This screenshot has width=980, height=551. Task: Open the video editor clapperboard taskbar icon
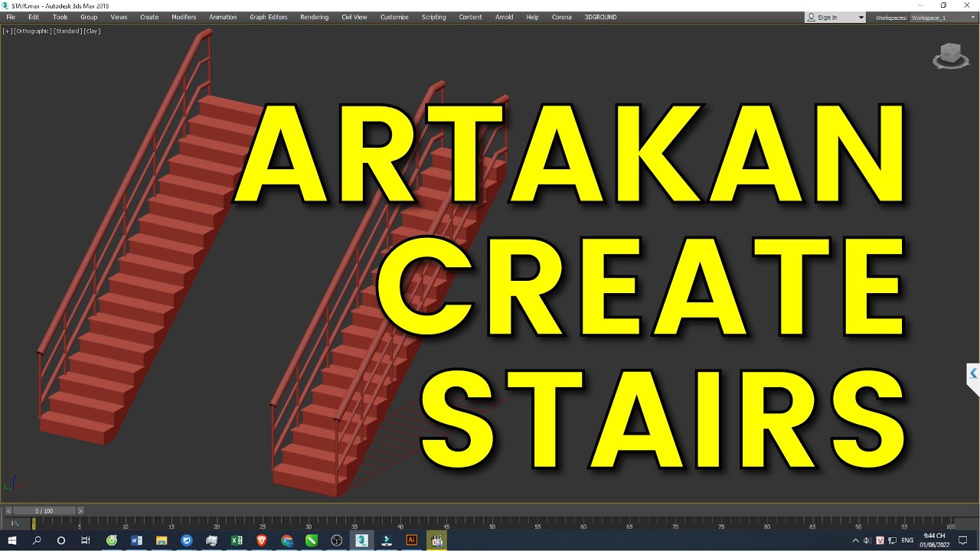436,540
